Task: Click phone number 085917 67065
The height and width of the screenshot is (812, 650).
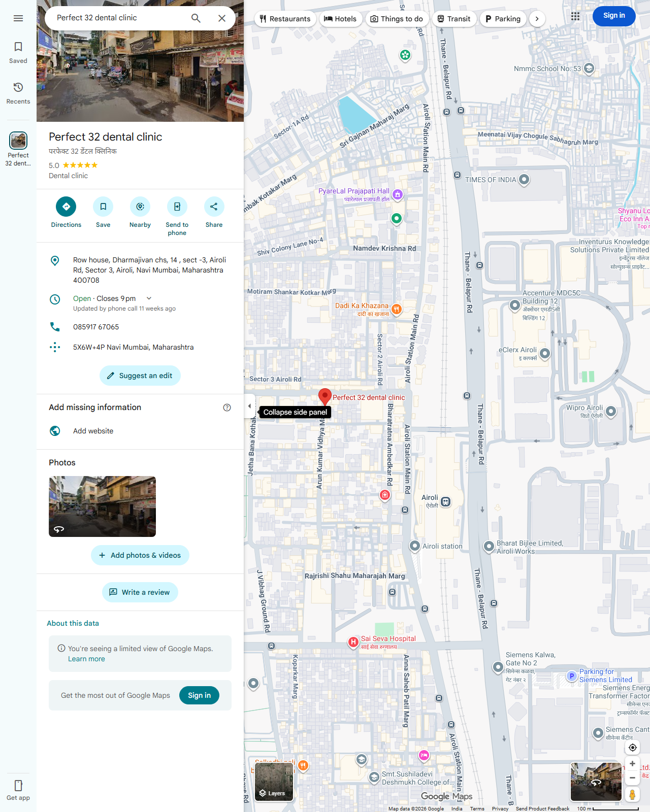Action: tap(140, 327)
